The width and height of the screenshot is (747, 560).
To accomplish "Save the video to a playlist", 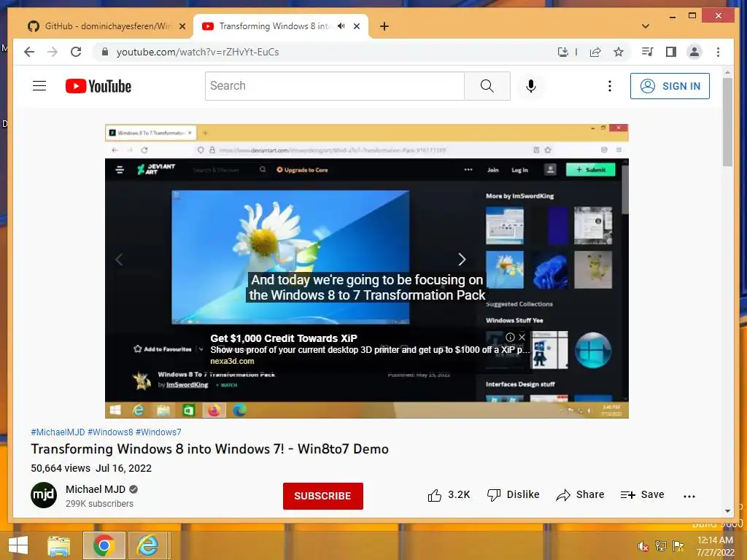I will coord(642,495).
